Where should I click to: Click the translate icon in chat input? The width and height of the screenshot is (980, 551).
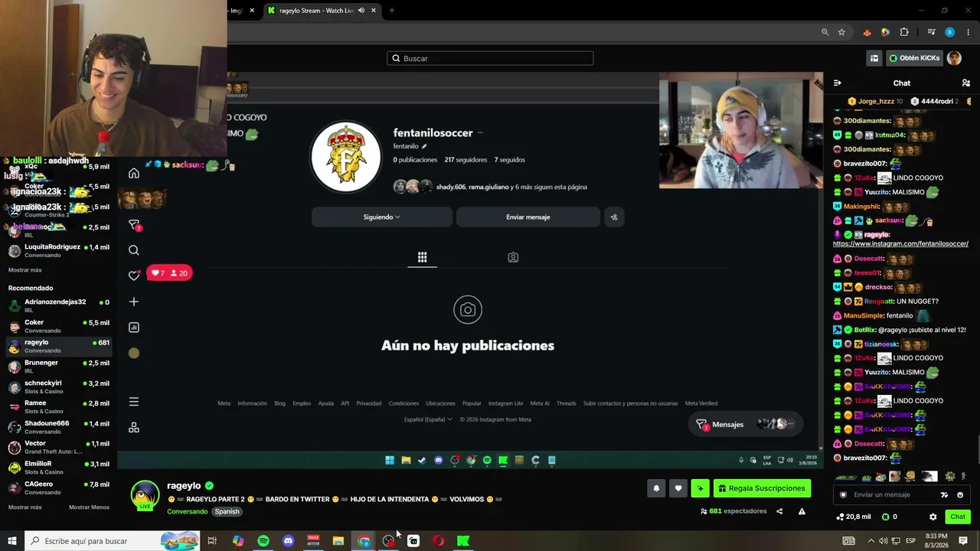[944, 495]
